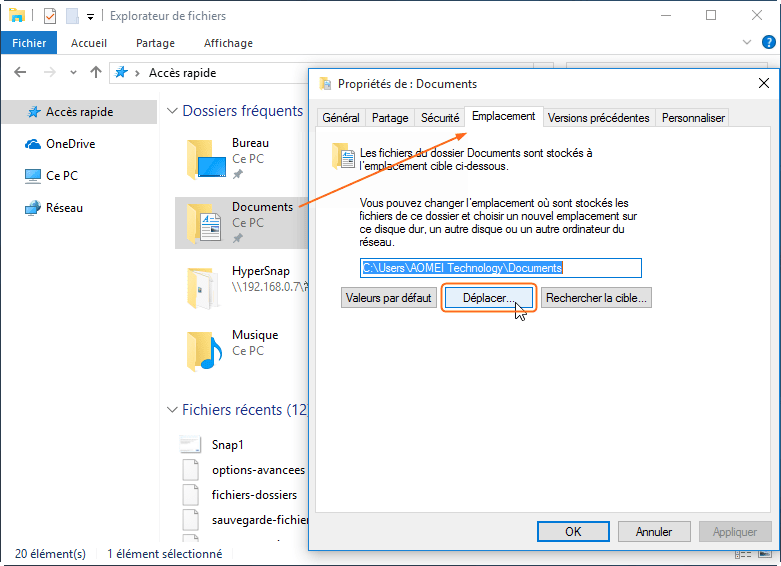The width and height of the screenshot is (781, 566).
Task: Click the options-avancees file icon
Action: (191, 469)
